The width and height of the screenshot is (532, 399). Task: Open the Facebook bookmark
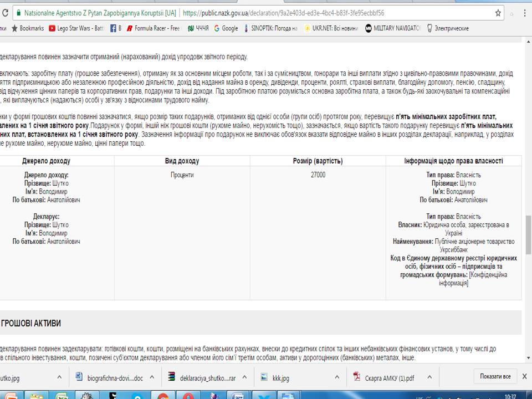[x=116, y=28]
